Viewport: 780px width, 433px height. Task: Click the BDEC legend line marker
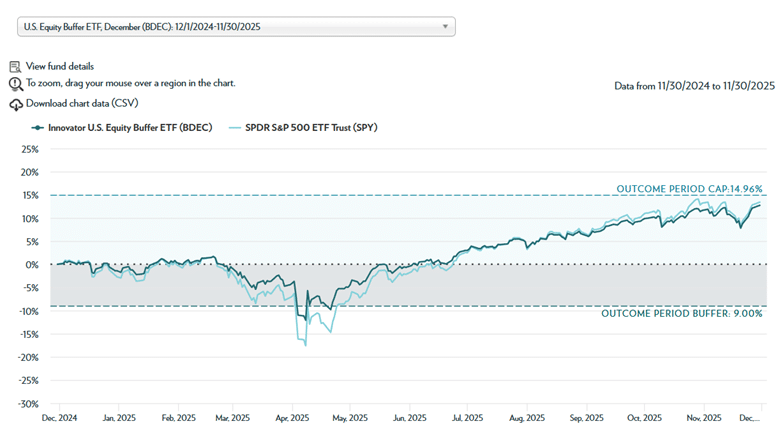[x=37, y=128]
